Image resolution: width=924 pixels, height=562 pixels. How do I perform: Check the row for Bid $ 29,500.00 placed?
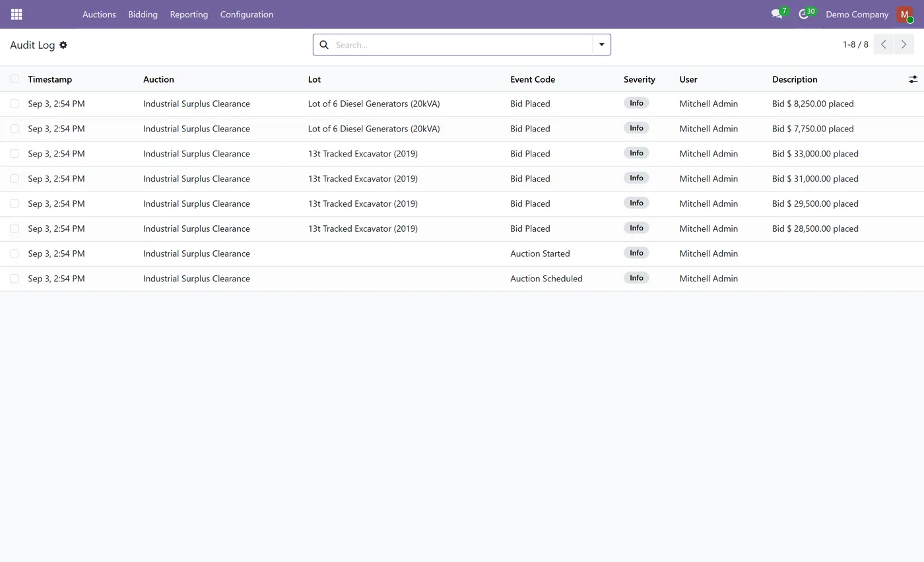pyautogui.click(x=15, y=203)
